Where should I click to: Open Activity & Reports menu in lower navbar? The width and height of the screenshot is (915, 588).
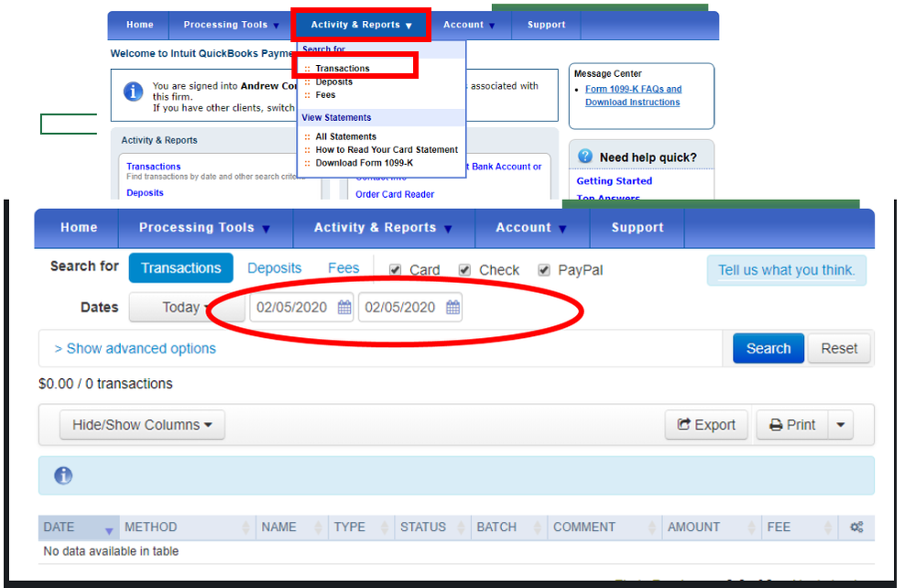tap(384, 227)
